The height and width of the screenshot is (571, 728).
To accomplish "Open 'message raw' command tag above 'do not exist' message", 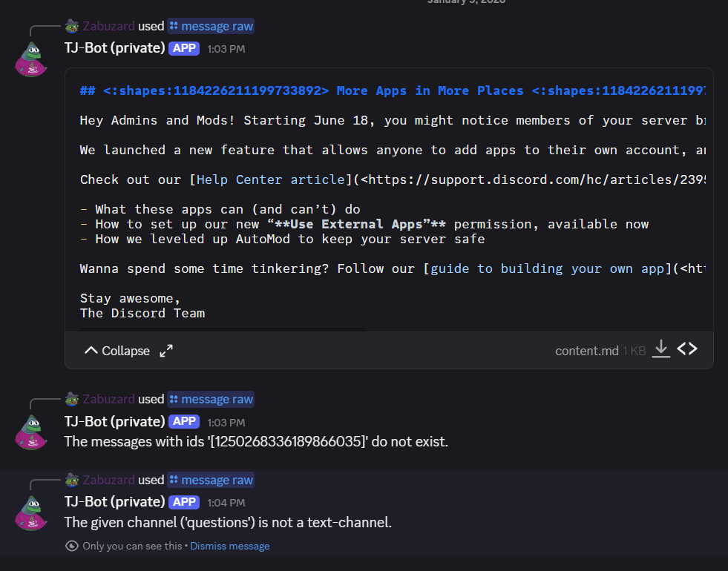I will [211, 399].
